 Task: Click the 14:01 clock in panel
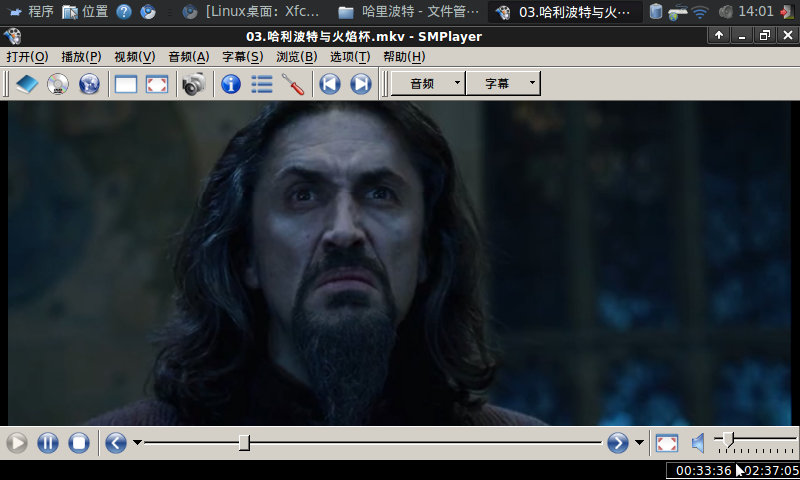coord(756,11)
